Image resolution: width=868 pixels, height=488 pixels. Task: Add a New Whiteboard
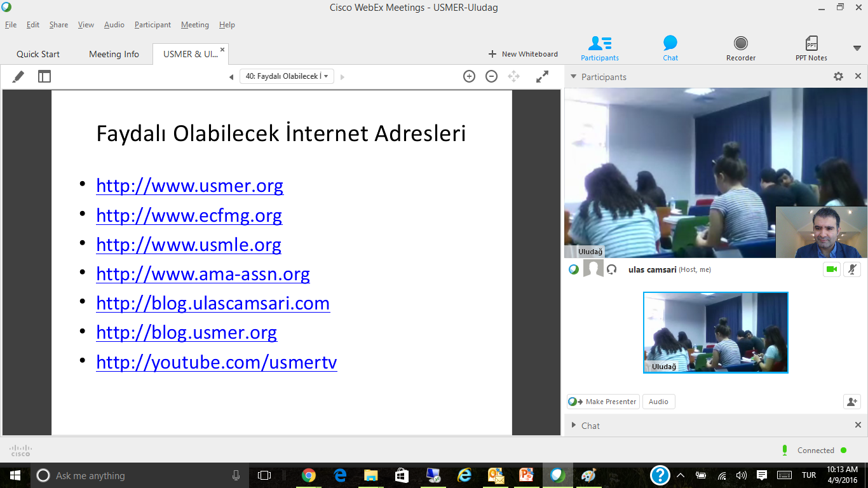click(x=523, y=54)
